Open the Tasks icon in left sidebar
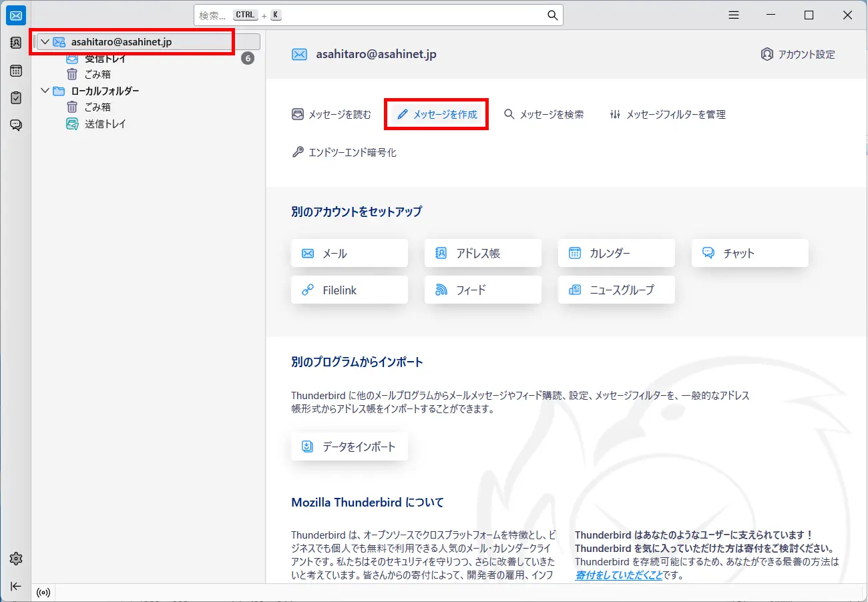The width and height of the screenshot is (868, 602). 16,97
